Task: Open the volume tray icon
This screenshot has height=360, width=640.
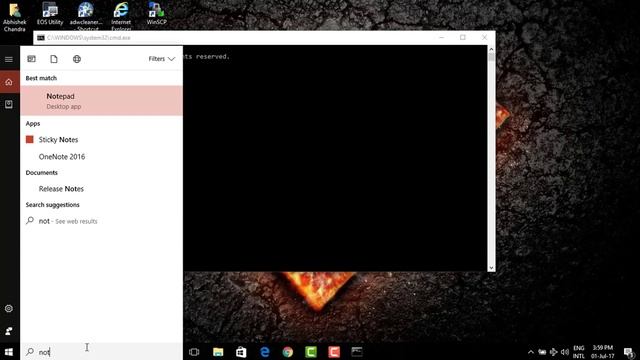Action: click(565, 352)
